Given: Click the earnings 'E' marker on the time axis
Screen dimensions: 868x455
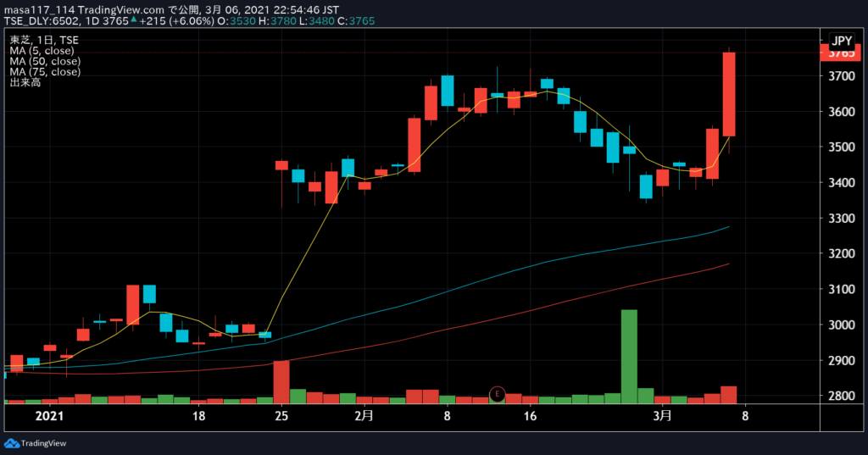Looking at the screenshot, I should 497,394.
